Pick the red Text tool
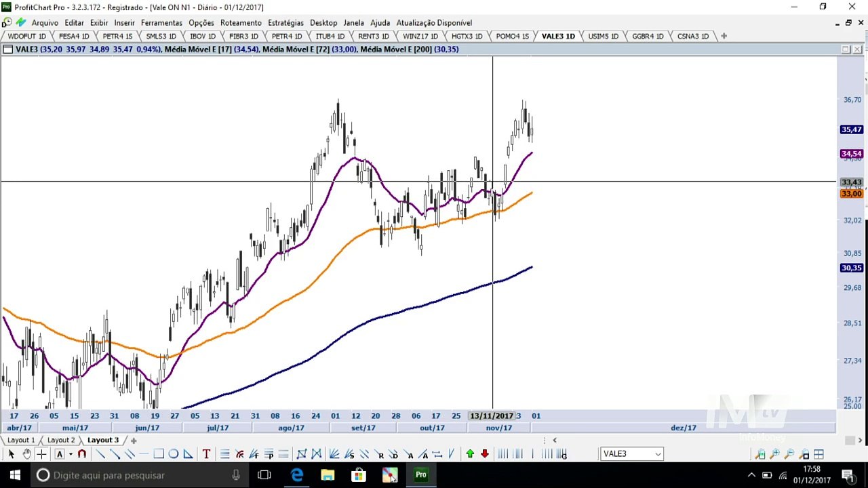The image size is (868, 488). click(206, 454)
